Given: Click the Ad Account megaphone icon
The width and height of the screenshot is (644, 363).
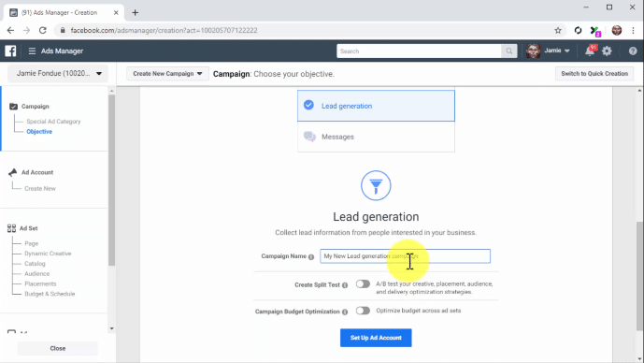Looking at the screenshot, I should pyautogui.click(x=13, y=172).
